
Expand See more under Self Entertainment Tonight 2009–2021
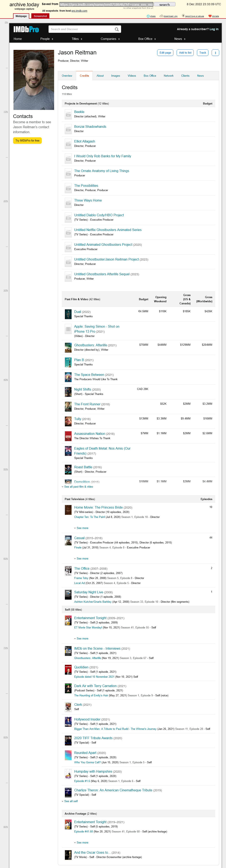tap(81, 638)
